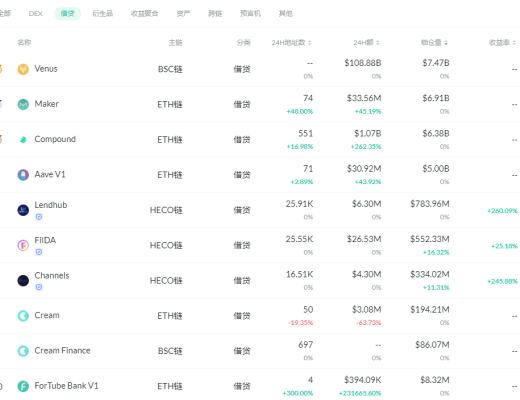Open the Aave V1 project name
520x400 pixels.
click(50, 174)
